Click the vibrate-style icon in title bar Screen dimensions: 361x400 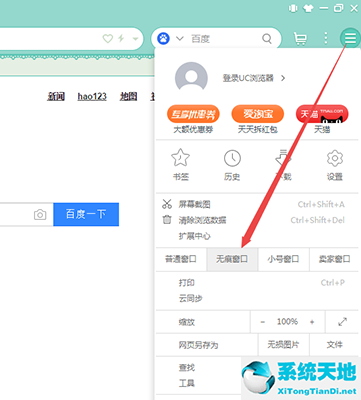pyautogui.click(x=293, y=8)
